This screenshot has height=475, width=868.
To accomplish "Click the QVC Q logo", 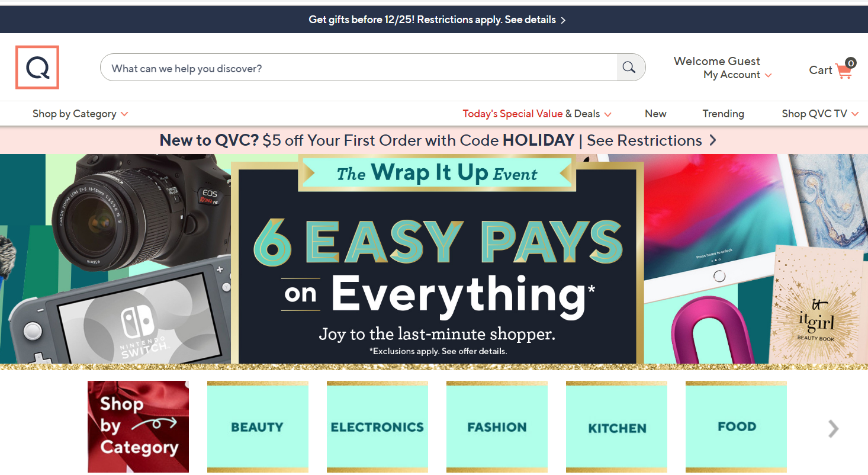I will (37, 68).
